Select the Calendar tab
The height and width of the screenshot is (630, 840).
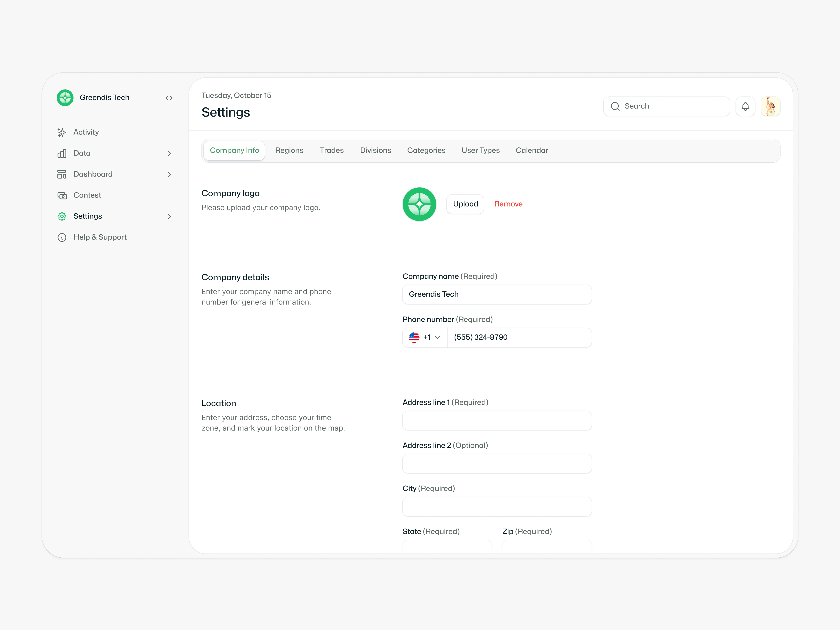(532, 150)
